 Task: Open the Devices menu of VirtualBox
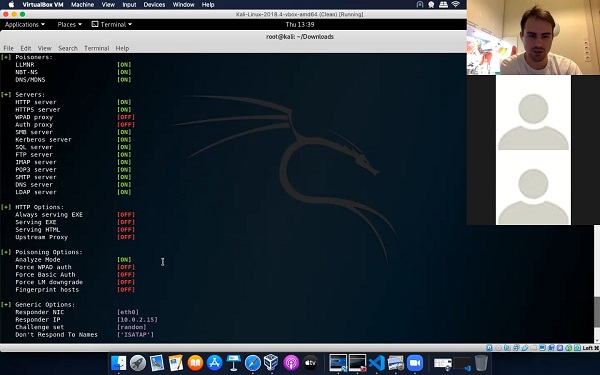click(x=154, y=5)
